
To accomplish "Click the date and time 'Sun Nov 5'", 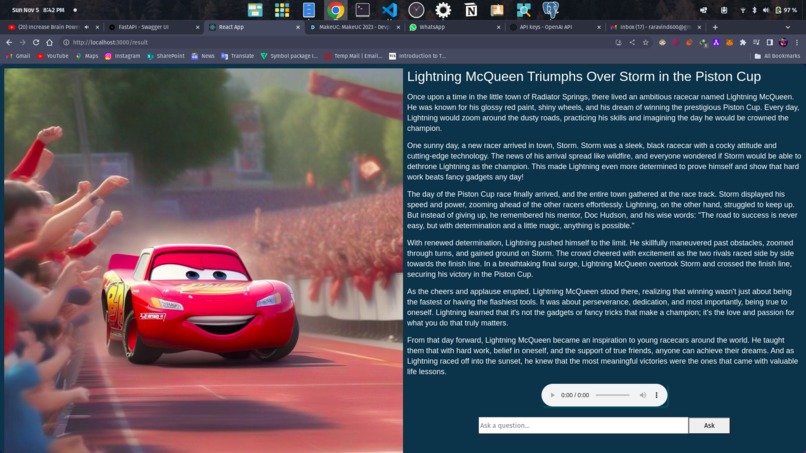I will click(x=39, y=10).
